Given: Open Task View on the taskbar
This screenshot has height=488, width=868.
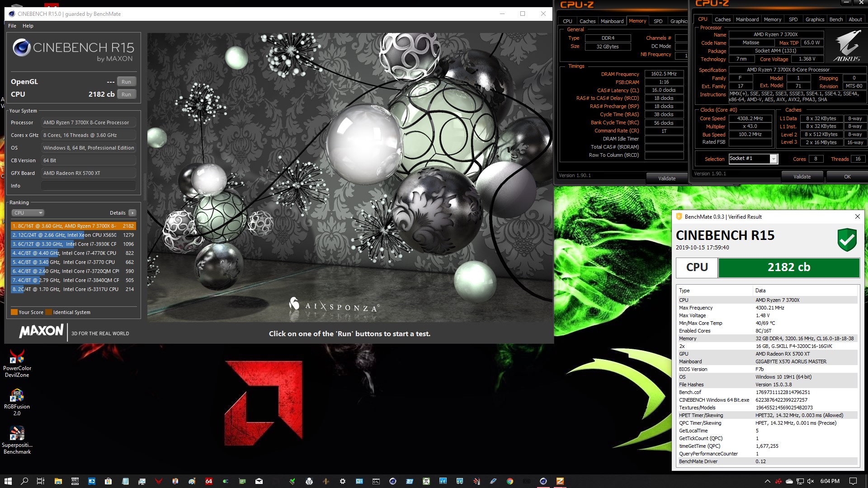Looking at the screenshot, I should [x=41, y=481].
